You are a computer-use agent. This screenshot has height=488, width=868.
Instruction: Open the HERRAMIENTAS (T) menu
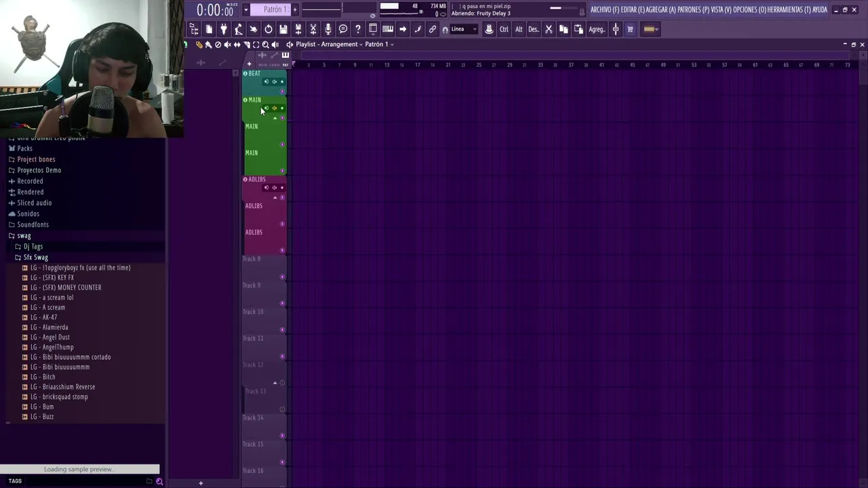click(789, 9)
